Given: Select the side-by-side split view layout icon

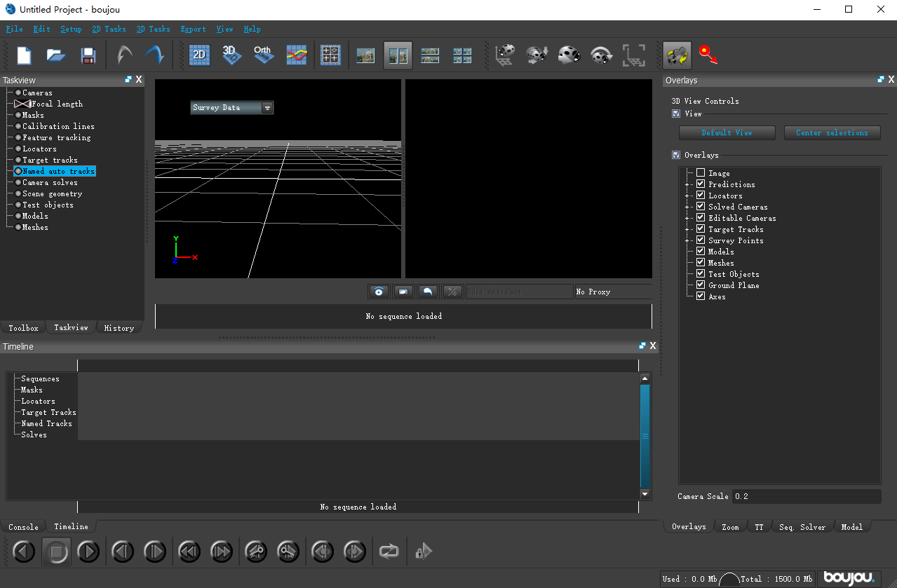Looking at the screenshot, I should click(x=398, y=55).
